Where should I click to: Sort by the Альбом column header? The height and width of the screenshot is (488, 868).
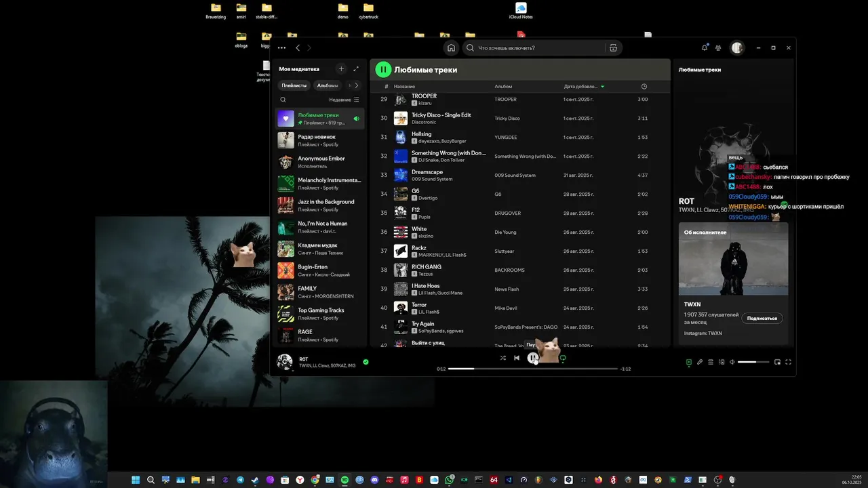pyautogui.click(x=503, y=87)
